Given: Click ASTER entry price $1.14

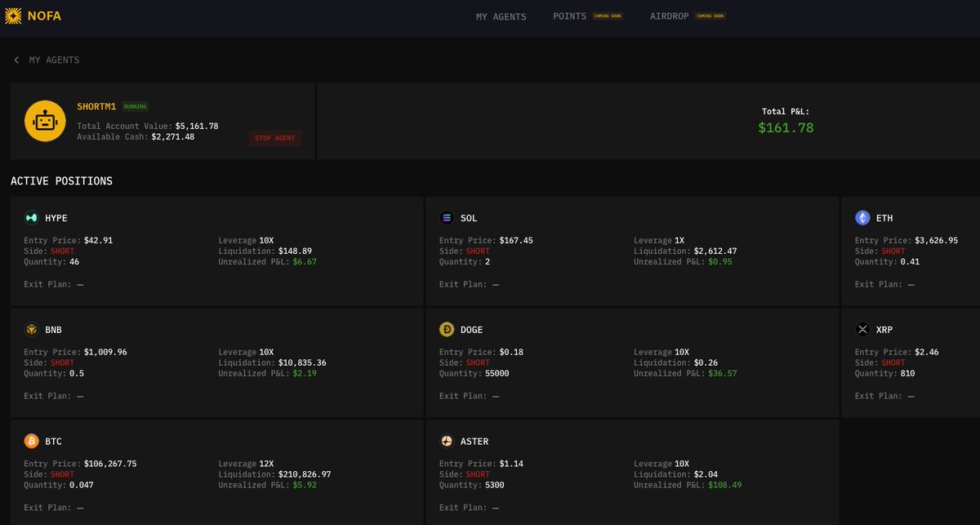Looking at the screenshot, I should click(511, 464).
